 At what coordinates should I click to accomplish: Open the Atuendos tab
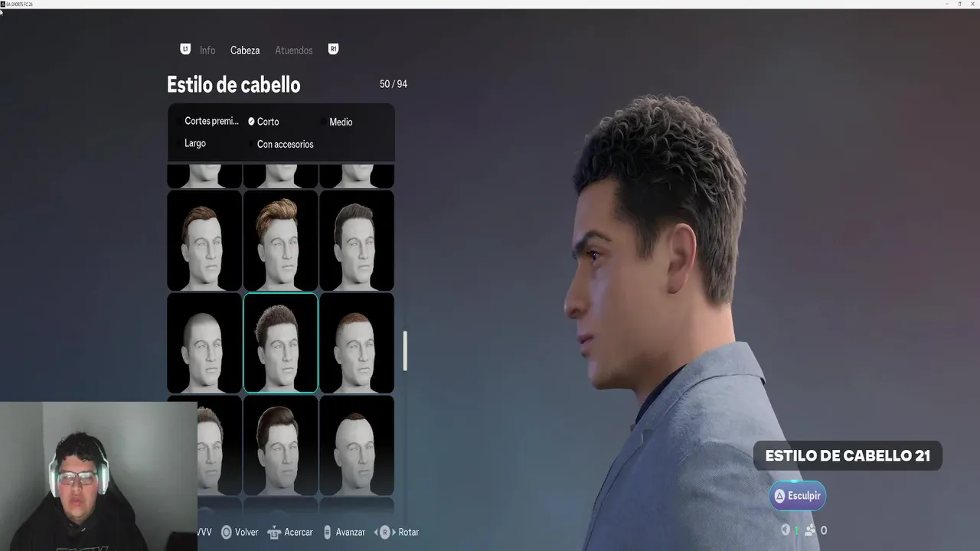pyautogui.click(x=294, y=51)
